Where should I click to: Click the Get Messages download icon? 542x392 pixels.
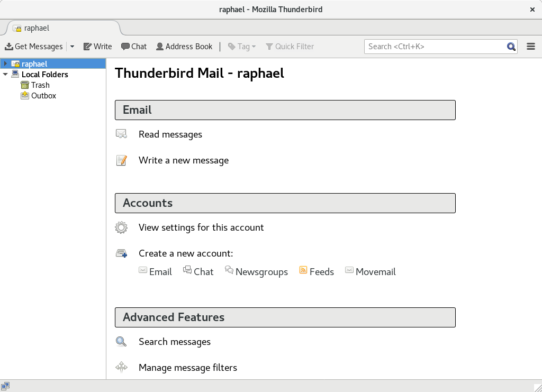9,46
